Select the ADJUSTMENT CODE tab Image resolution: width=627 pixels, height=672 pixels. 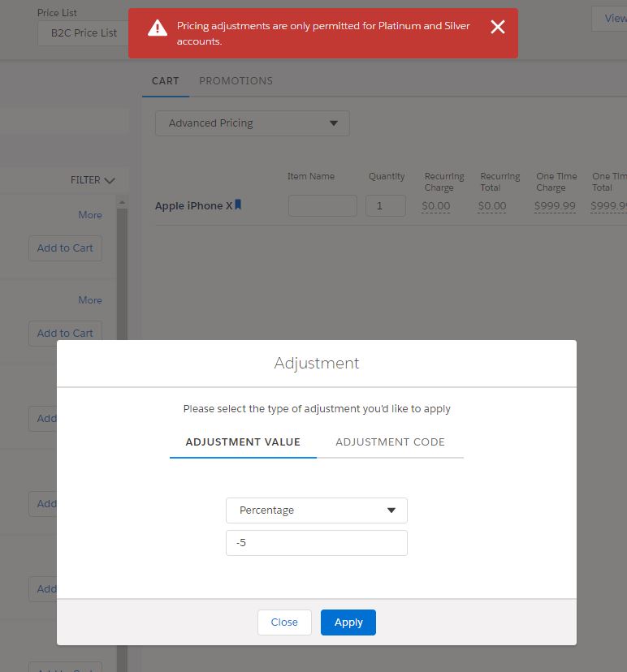(391, 442)
